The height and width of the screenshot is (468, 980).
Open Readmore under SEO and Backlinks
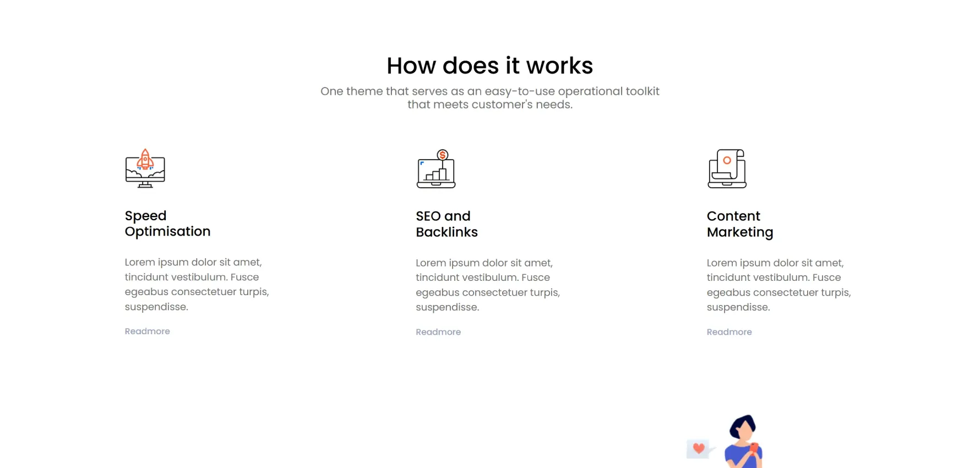pyautogui.click(x=438, y=332)
